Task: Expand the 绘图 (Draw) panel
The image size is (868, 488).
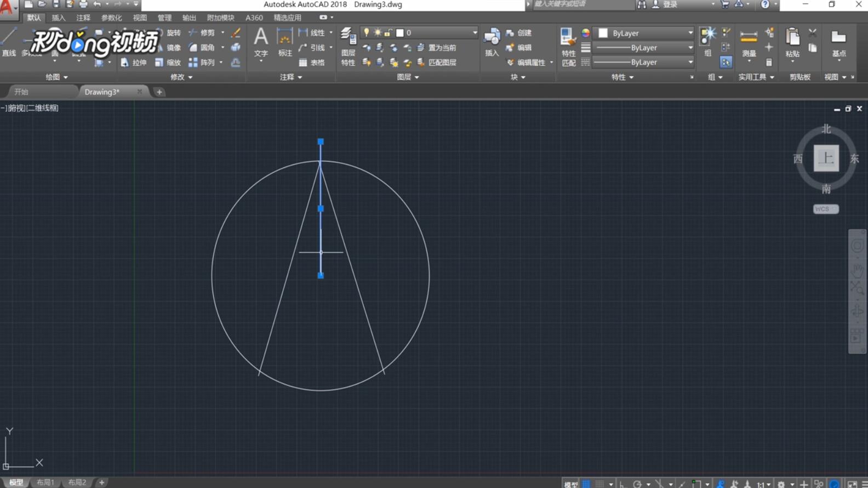Action: [56, 77]
